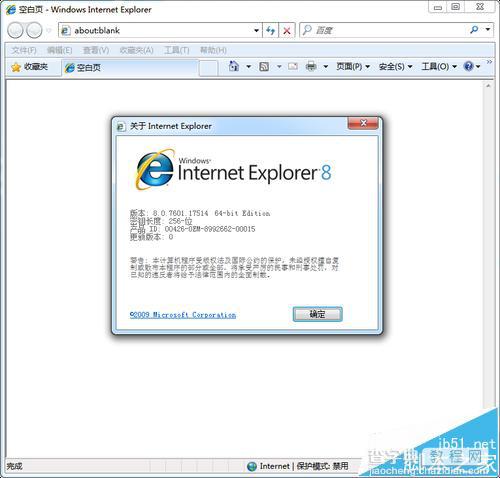The height and width of the screenshot is (478, 500).
Task: Open the 工具(O) dropdown menu
Action: (439, 67)
